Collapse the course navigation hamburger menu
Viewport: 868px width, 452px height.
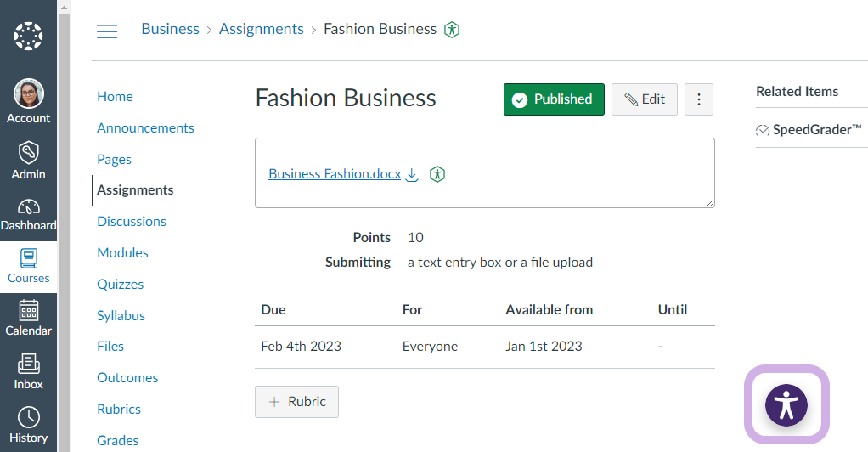(x=107, y=31)
